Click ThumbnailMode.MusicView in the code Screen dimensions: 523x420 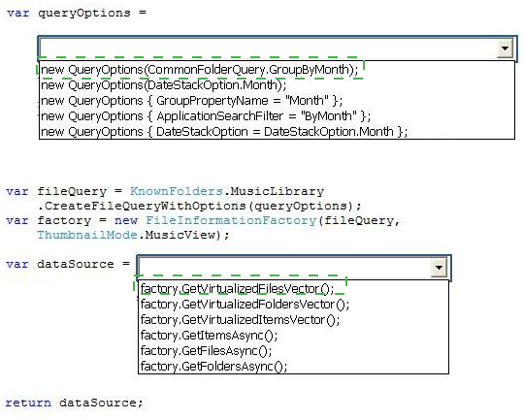point(130,235)
